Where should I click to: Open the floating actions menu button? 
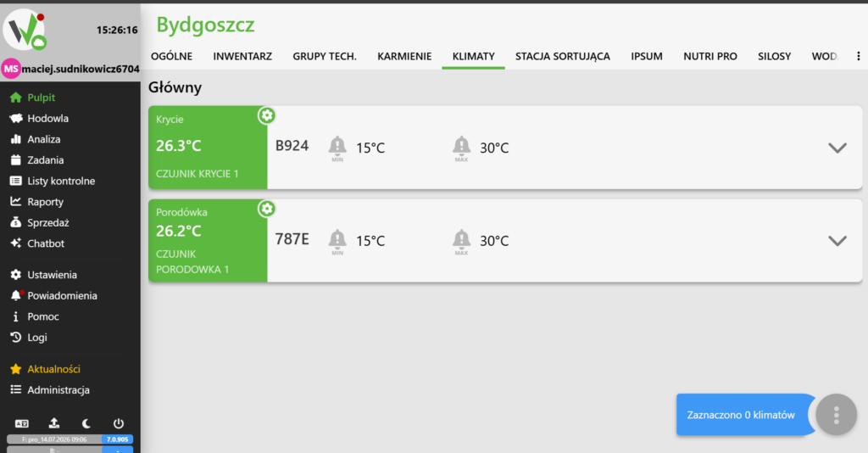pyautogui.click(x=836, y=415)
